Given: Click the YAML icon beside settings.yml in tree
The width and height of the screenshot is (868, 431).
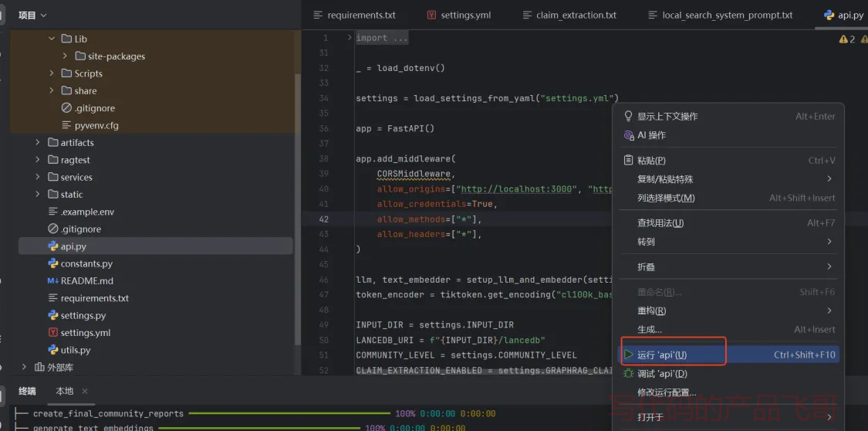Looking at the screenshot, I should [53, 332].
